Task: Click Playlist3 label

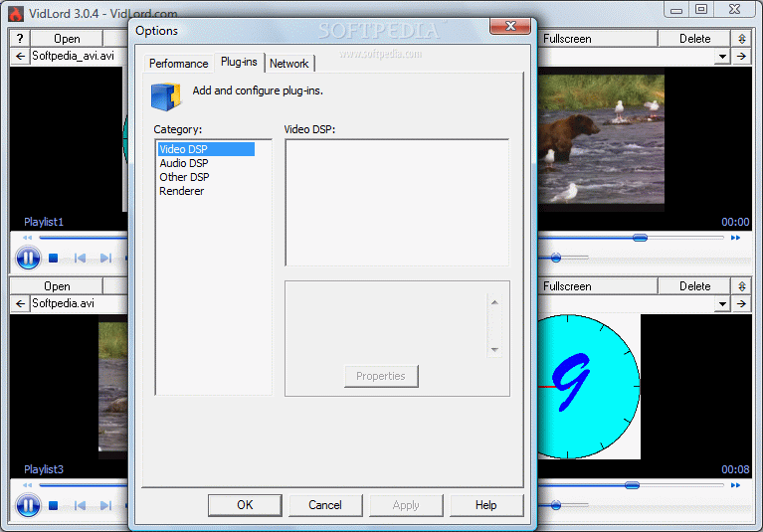Action: click(44, 469)
